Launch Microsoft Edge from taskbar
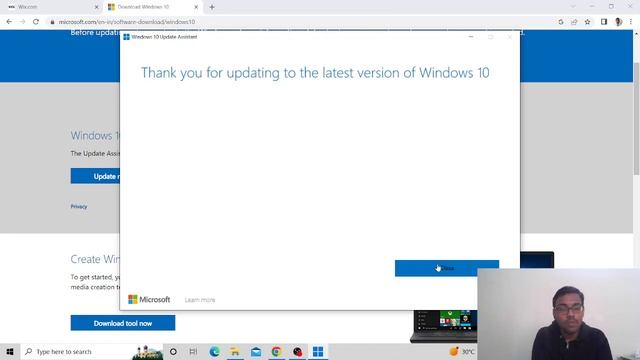The height and width of the screenshot is (360, 640). pyautogui.click(x=214, y=351)
